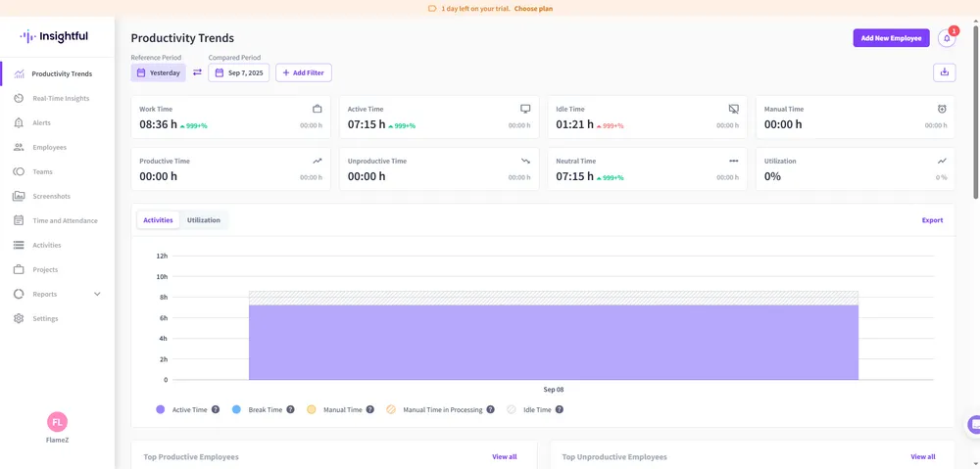
Task: Open Settings in the sidebar
Action: click(45, 318)
